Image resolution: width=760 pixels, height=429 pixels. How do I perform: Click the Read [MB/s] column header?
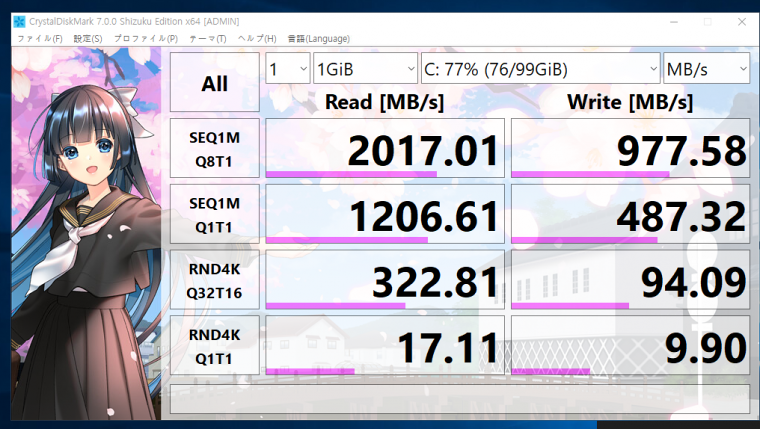pyautogui.click(x=384, y=102)
